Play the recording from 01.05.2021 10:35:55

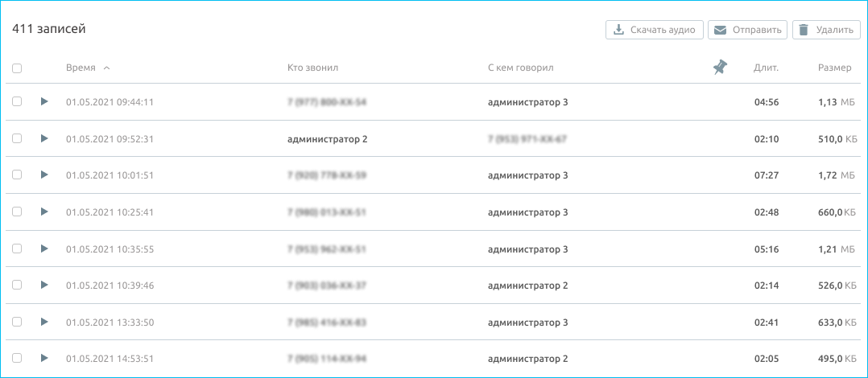coord(44,249)
